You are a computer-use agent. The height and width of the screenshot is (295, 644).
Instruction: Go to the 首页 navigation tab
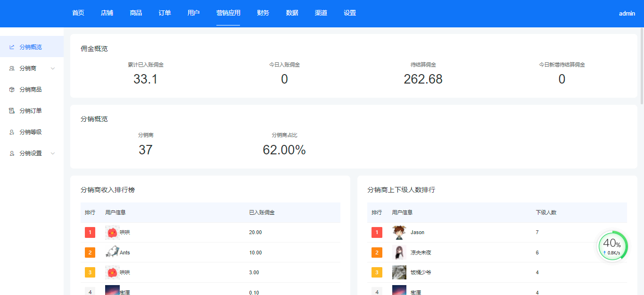pos(78,13)
